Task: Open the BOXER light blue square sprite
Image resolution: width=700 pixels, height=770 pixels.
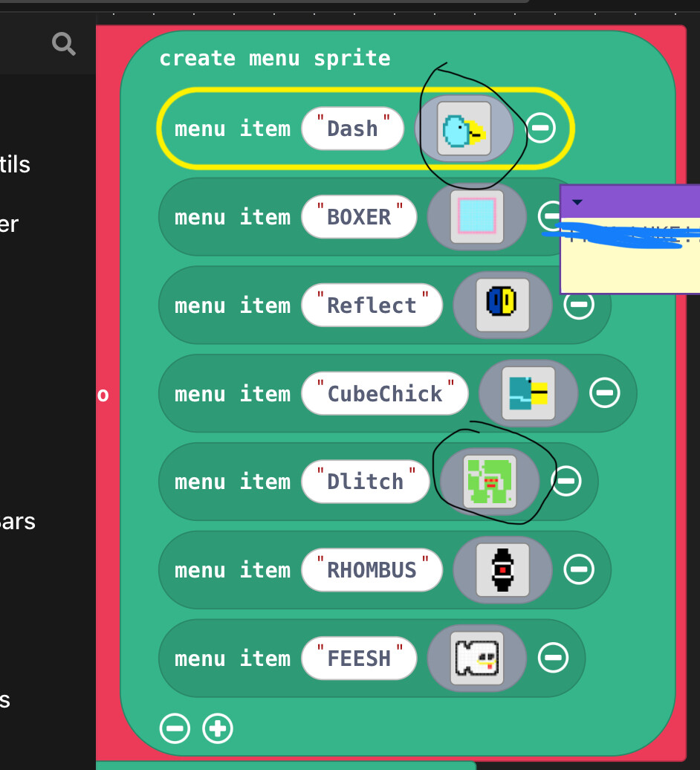Action: (476, 216)
